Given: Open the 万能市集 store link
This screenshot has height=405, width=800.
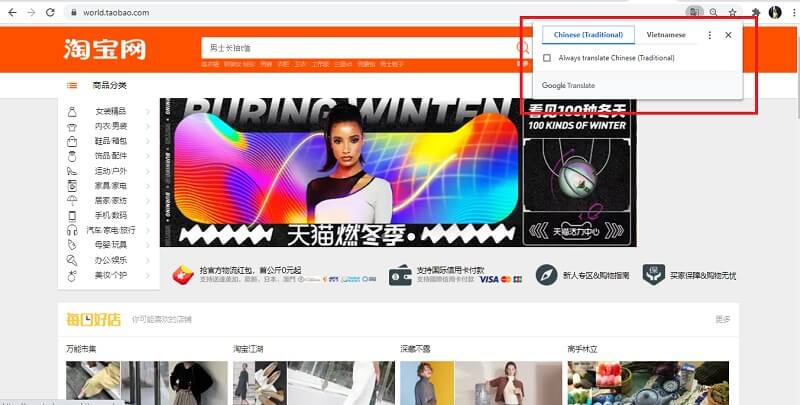Looking at the screenshot, I should [81, 349].
